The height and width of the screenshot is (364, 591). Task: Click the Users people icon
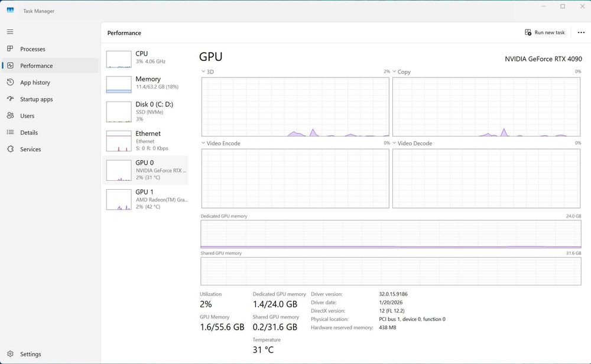click(10, 115)
